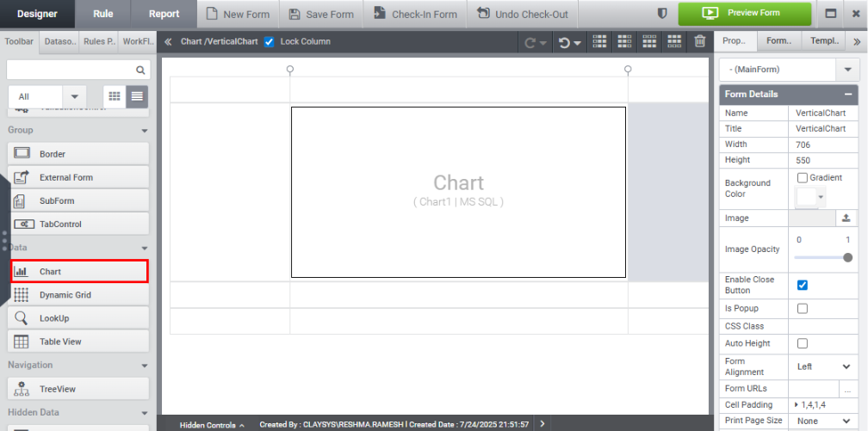
Task: Click the image upload icon
Action: pos(846,219)
